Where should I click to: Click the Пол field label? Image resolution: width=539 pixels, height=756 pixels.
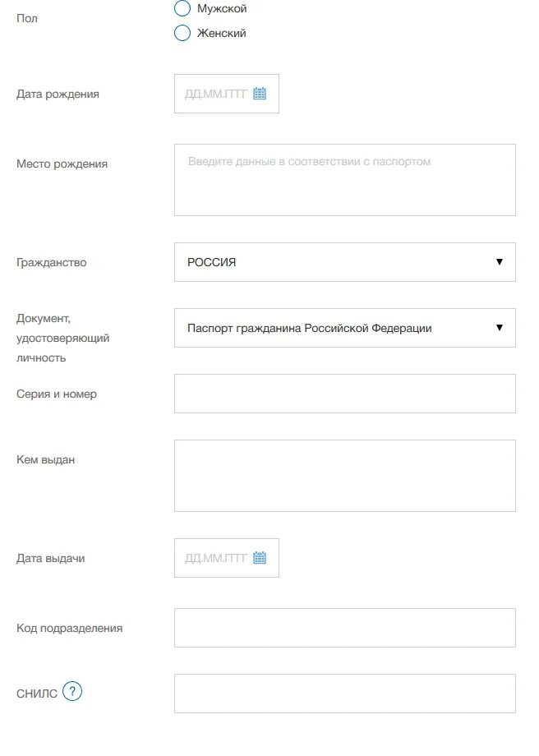click(x=26, y=18)
